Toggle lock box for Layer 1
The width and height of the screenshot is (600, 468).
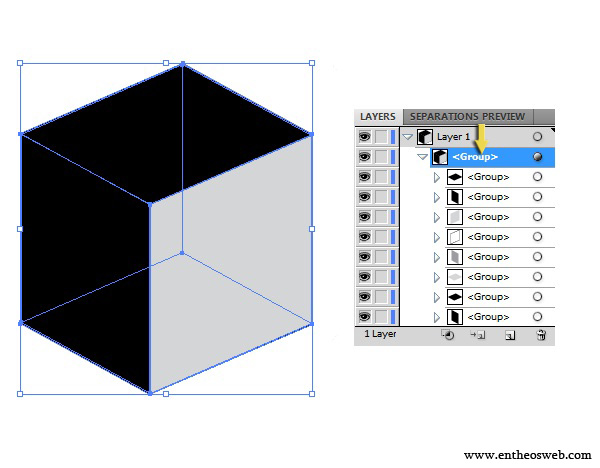click(381, 137)
